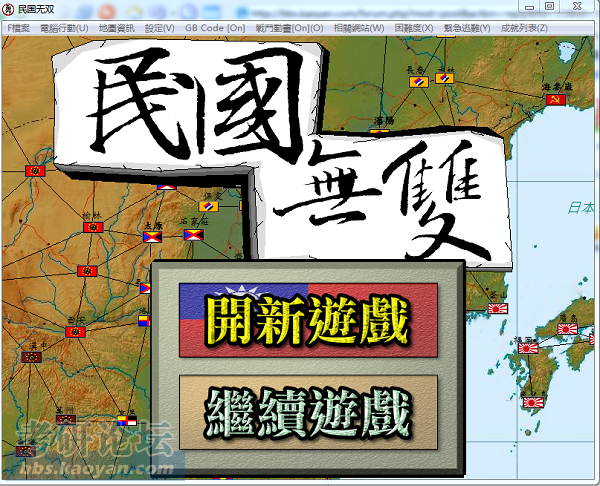Select the 長春 city flag
Screen dimensions: 600x486
[419, 82]
